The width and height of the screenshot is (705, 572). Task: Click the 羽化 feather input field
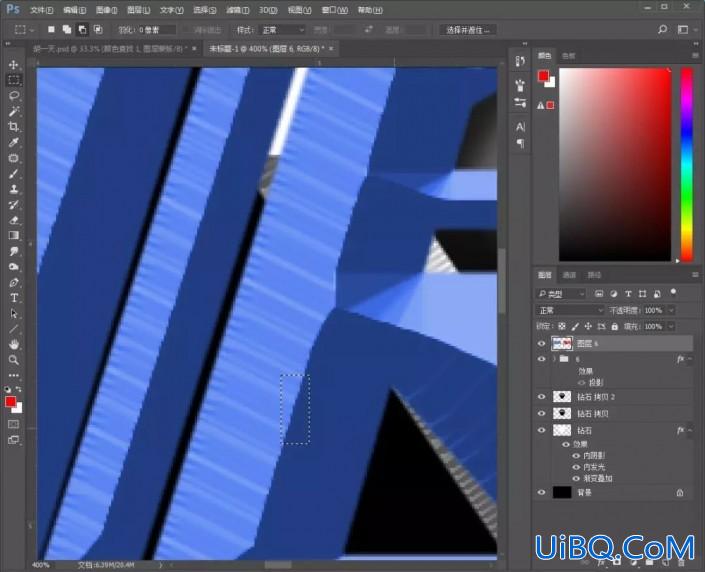coord(156,30)
